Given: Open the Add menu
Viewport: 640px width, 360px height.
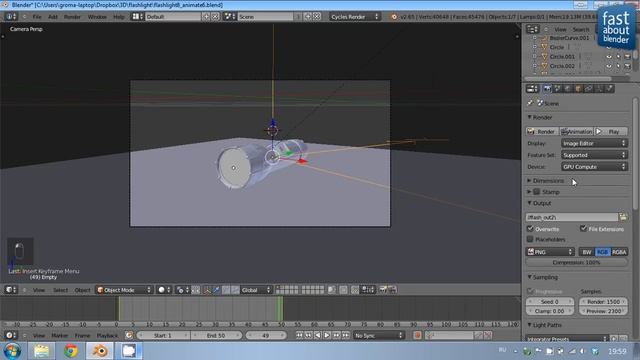Looking at the screenshot, I should click(53, 17).
